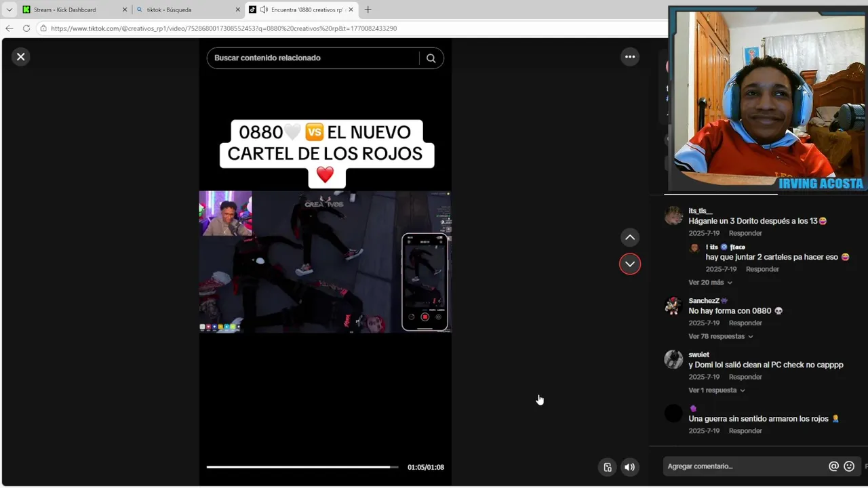Close the 'Encuentra 0880 creativos' tab
This screenshot has height=488, width=868.
pyautogui.click(x=351, y=9)
